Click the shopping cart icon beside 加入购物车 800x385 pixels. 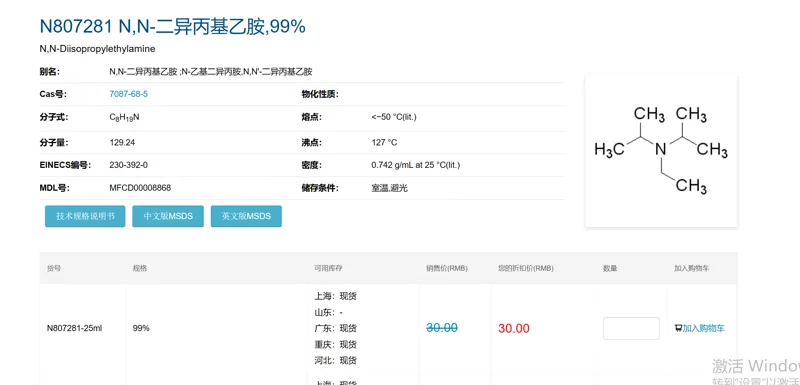click(678, 328)
